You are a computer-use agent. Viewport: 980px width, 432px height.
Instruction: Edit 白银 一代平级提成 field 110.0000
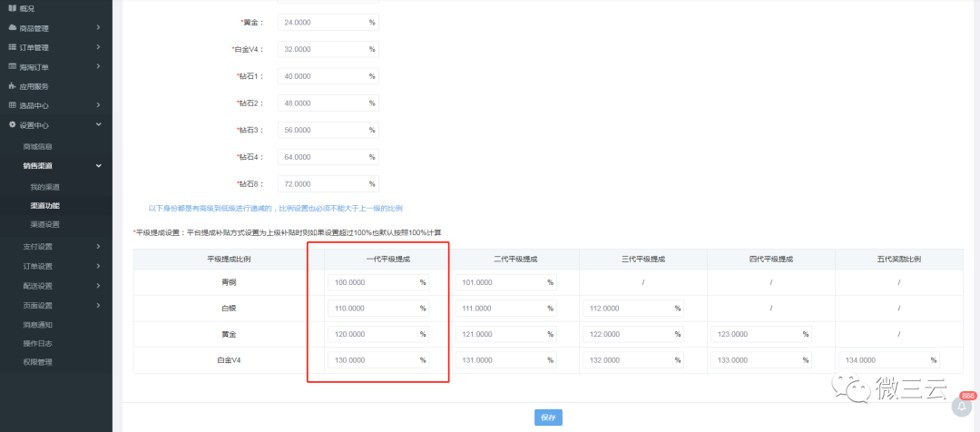coord(378,309)
